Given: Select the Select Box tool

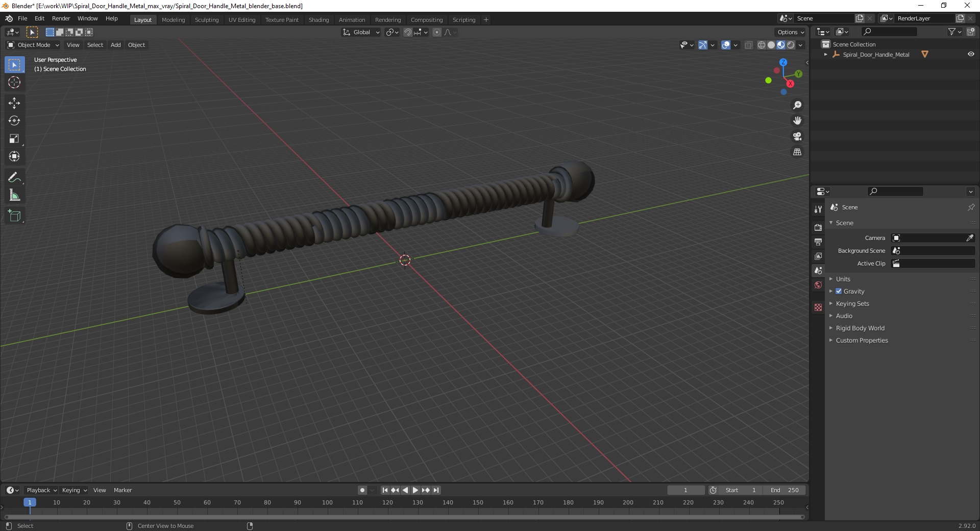Looking at the screenshot, I should point(14,65).
